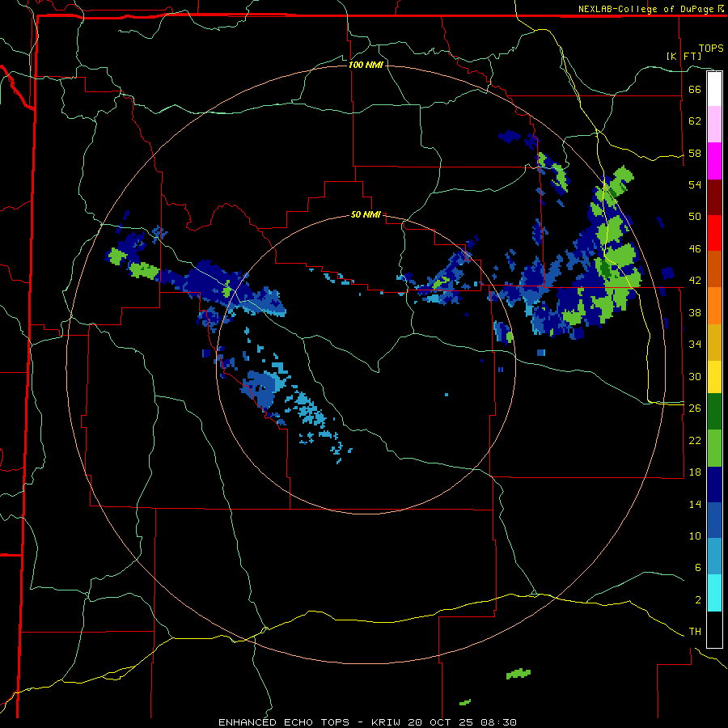Click the dark green 26 kft swatch
The height and width of the screenshot is (728, 728).
pos(714,412)
